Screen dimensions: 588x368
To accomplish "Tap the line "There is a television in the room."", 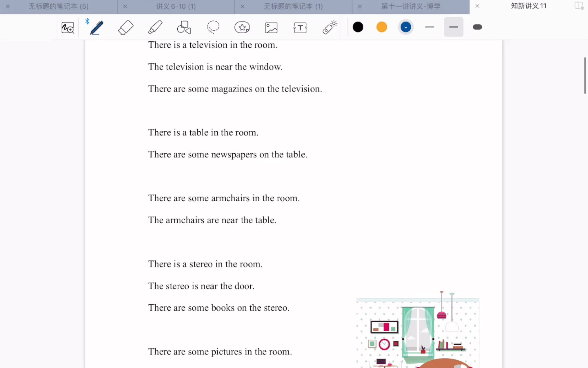I will (x=213, y=45).
